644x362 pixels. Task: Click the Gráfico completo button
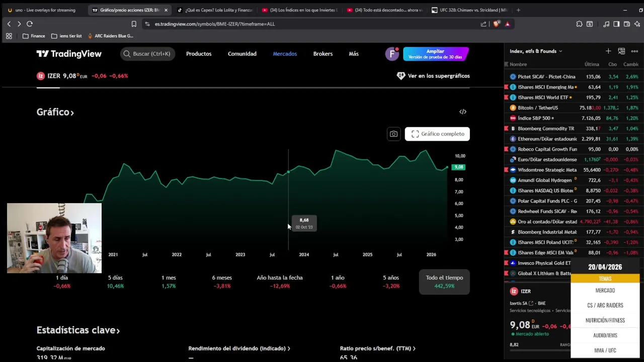tap(437, 134)
